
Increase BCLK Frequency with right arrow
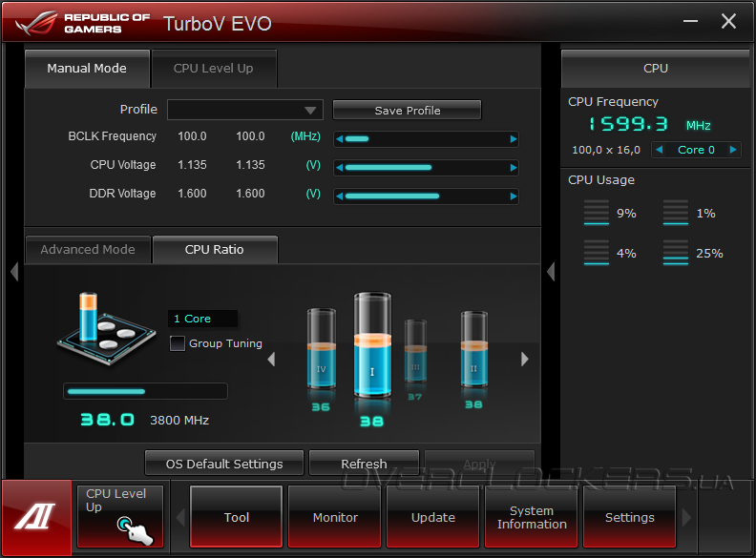[514, 139]
